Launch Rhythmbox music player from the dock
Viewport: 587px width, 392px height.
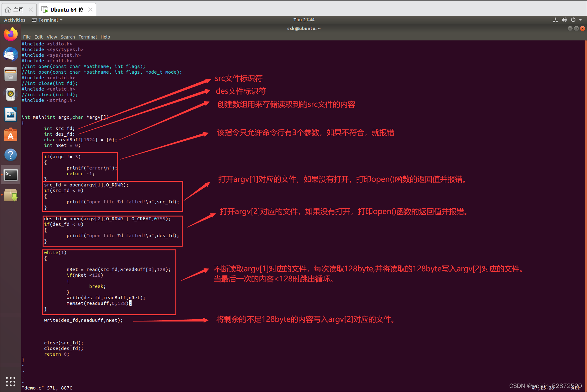11,94
